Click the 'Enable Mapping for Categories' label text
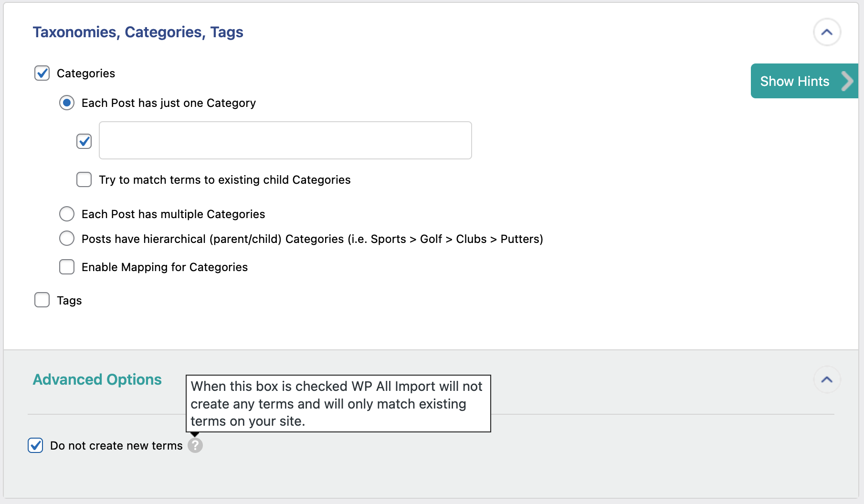Viewport: 864px width, 504px height. coord(164,267)
